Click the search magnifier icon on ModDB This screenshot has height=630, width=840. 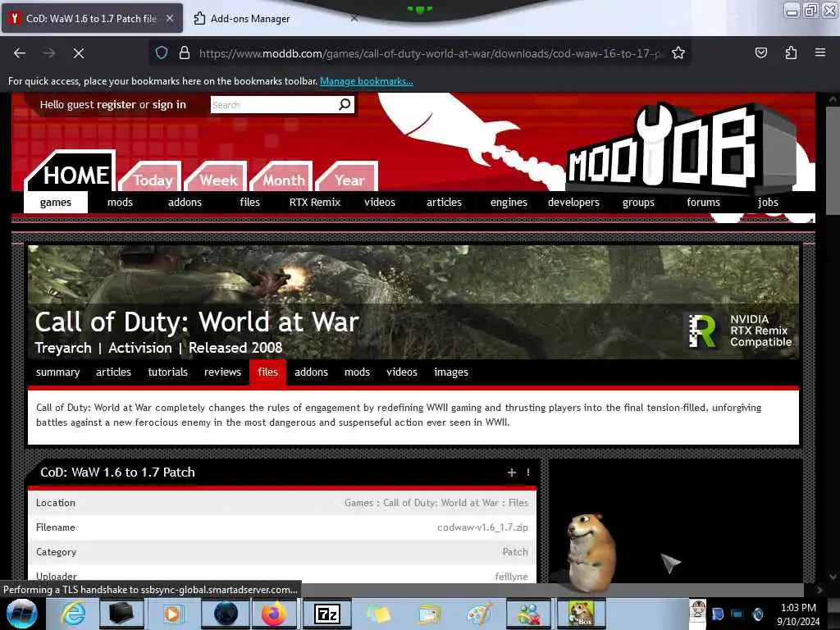pyautogui.click(x=345, y=104)
